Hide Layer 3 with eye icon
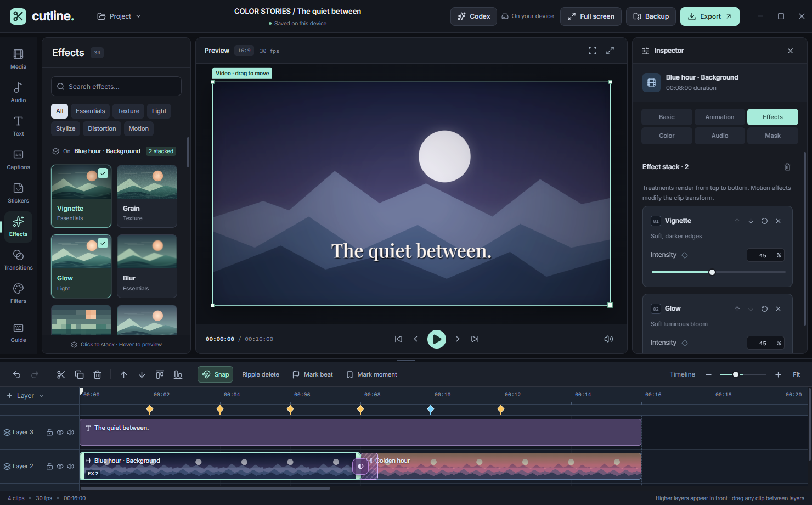 pos(60,433)
